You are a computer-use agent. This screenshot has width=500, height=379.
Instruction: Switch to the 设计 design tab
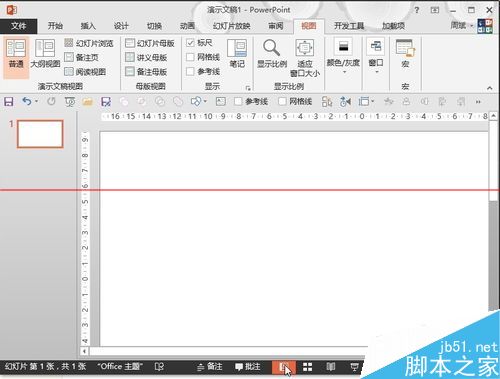pyautogui.click(x=121, y=26)
